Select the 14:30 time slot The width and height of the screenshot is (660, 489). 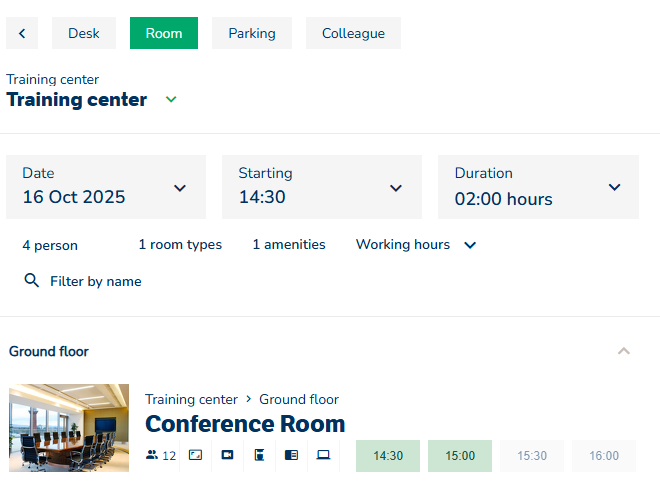click(x=388, y=456)
